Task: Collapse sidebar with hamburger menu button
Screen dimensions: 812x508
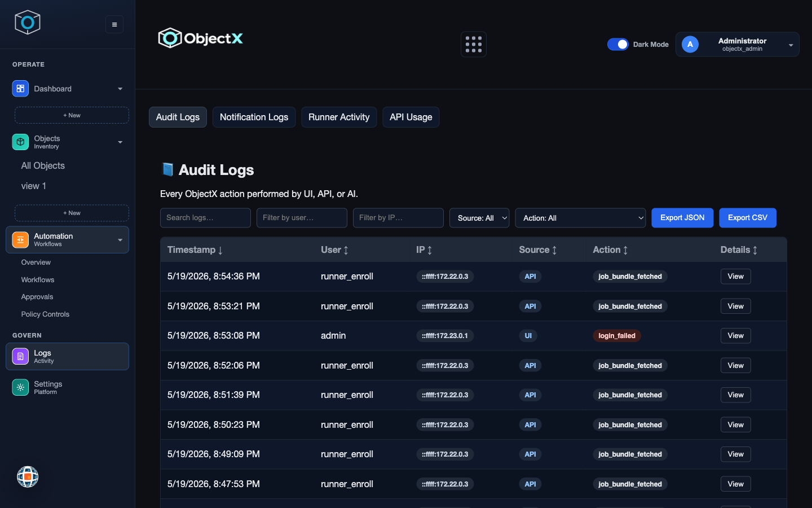Action: pos(114,24)
